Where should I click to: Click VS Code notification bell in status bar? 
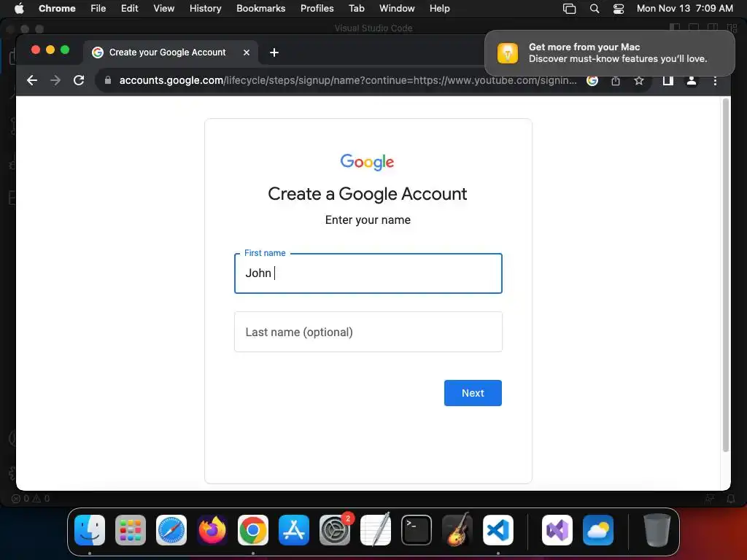pos(730,499)
